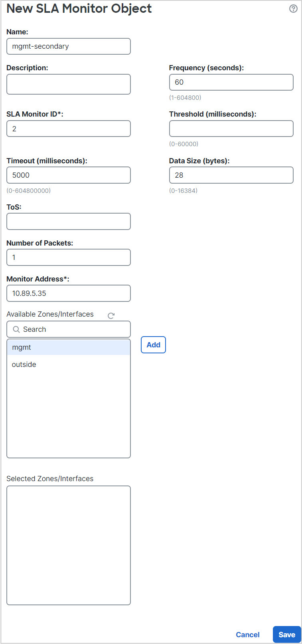Cancel the new SLA monitor object
This screenshot has height=644, width=302.
247,635
